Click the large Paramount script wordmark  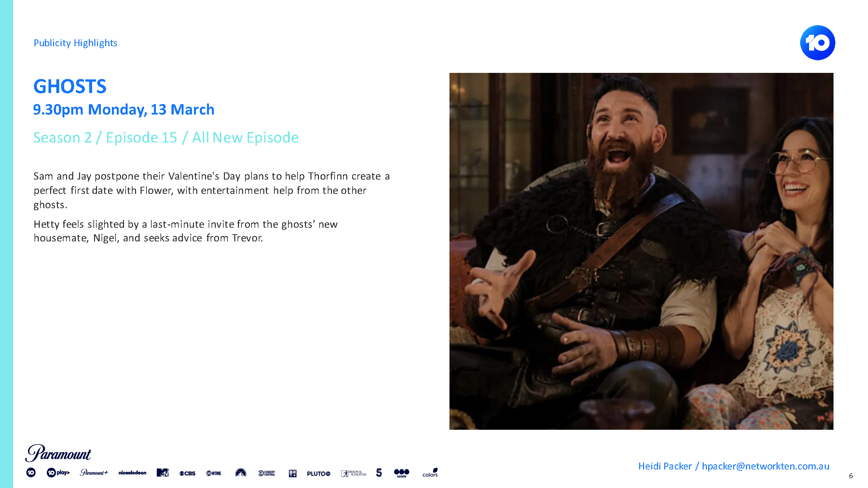tap(58, 453)
